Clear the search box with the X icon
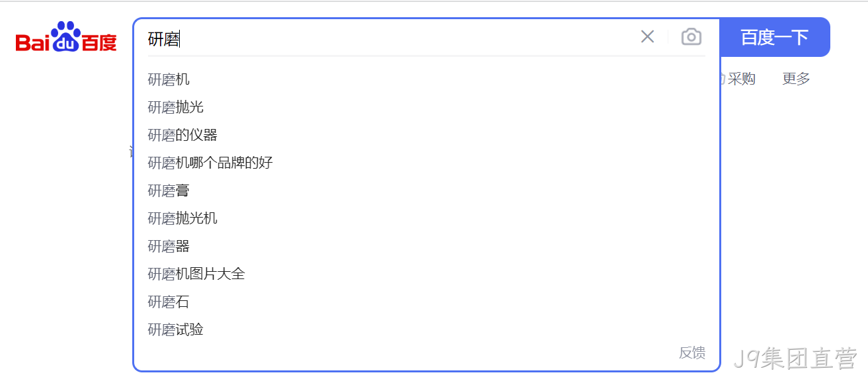868x379 pixels. [x=647, y=37]
